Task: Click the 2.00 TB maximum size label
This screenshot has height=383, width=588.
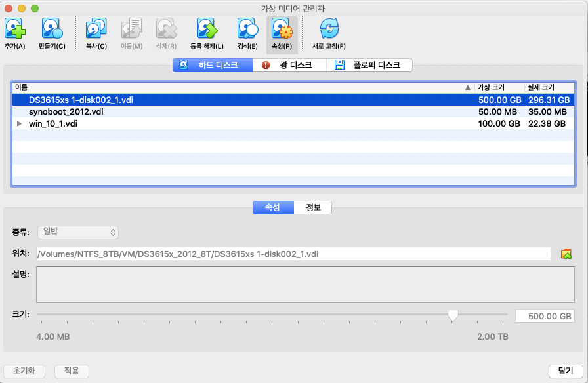Action: 492,336
